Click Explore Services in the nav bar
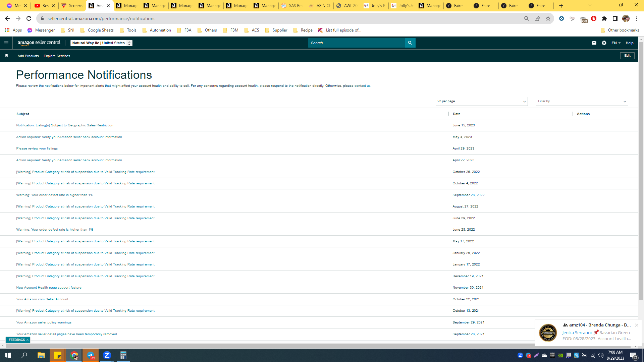The image size is (644, 362). click(57, 56)
